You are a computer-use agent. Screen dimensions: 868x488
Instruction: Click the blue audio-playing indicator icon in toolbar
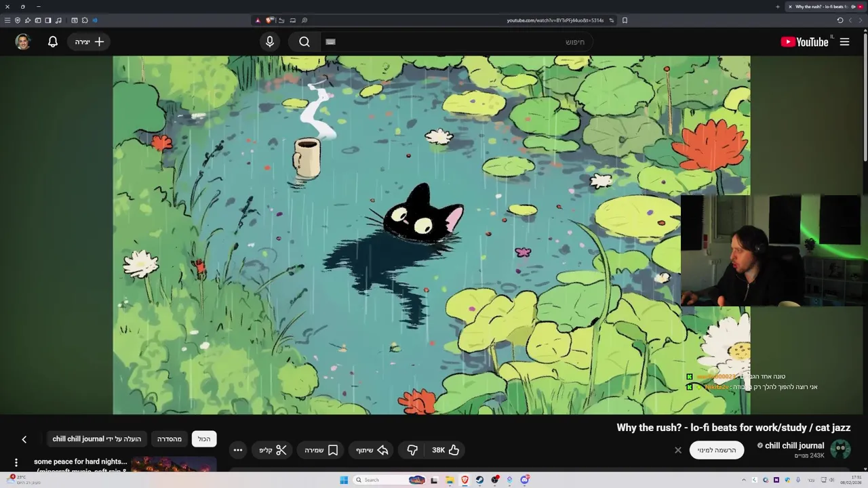(95, 20)
